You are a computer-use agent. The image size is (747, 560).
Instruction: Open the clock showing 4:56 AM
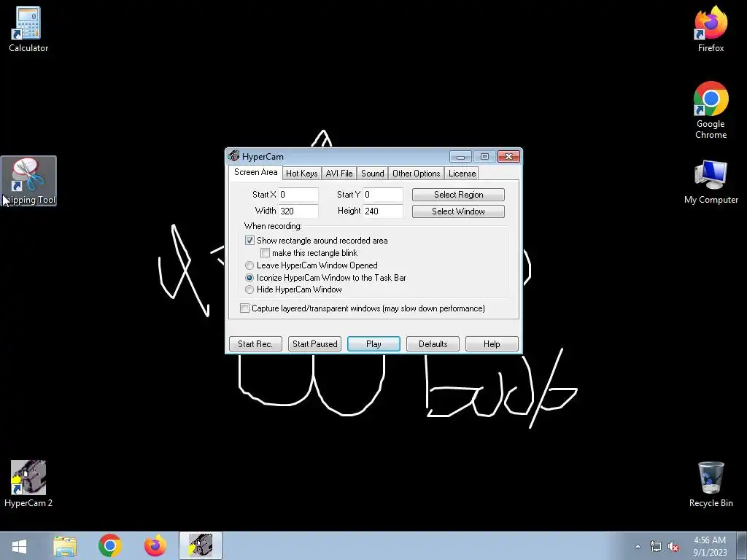click(710, 546)
